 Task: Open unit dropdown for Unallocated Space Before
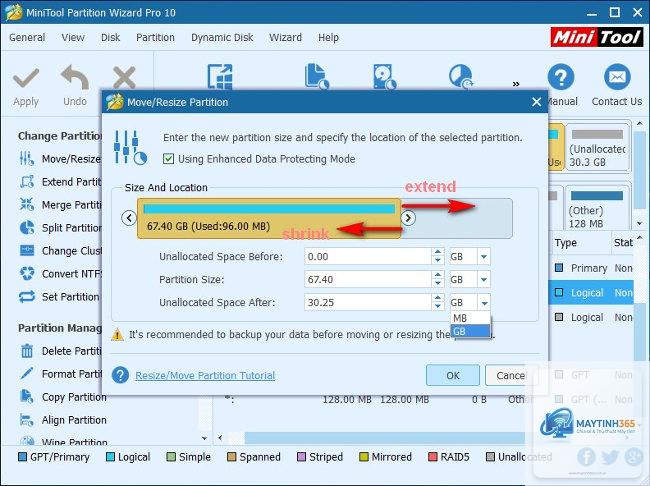(483, 257)
